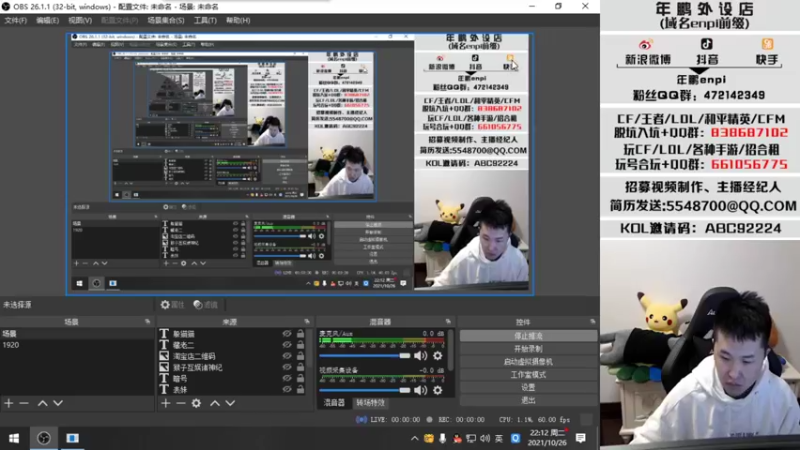Image resolution: width=800 pixels, height=450 pixels.
Task: Open settings gear for 麦克风/Aux mixer channel
Action: [438, 356]
